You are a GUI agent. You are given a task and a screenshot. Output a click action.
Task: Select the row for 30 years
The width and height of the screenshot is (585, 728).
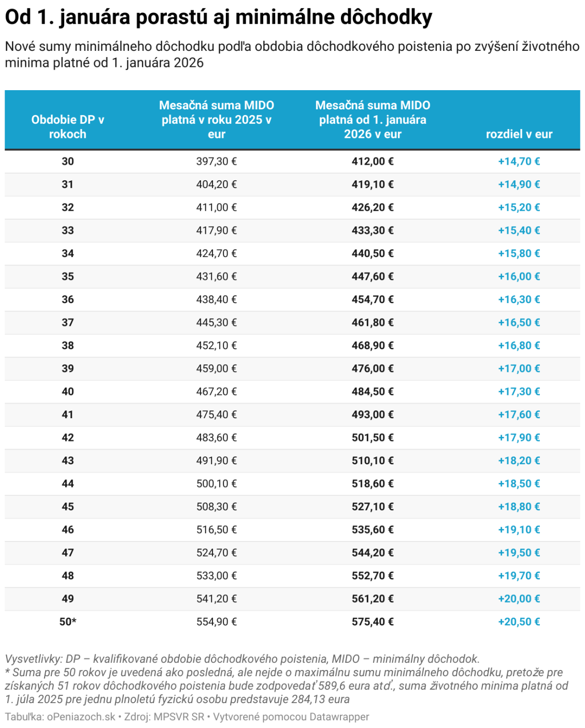[292, 161]
